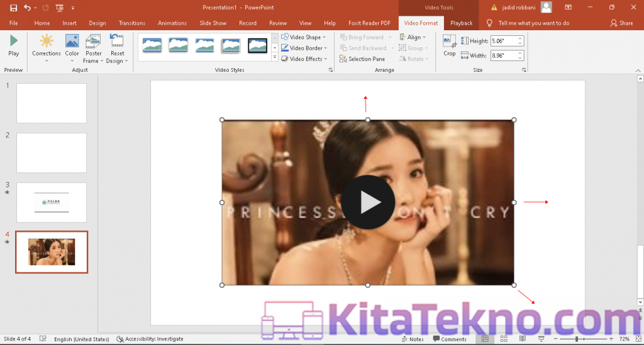Toggle the Comments pane
Image resolution: width=644 pixels, height=345 pixels.
click(449, 339)
